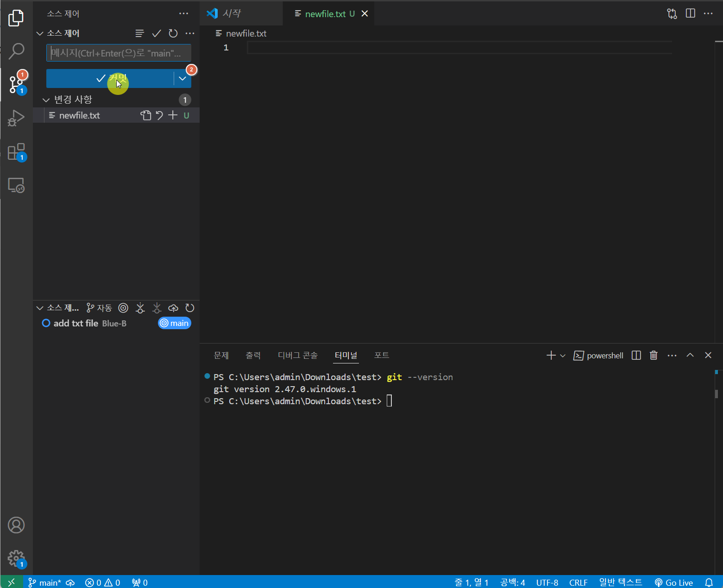Fetch from remote in graph section

(140, 308)
